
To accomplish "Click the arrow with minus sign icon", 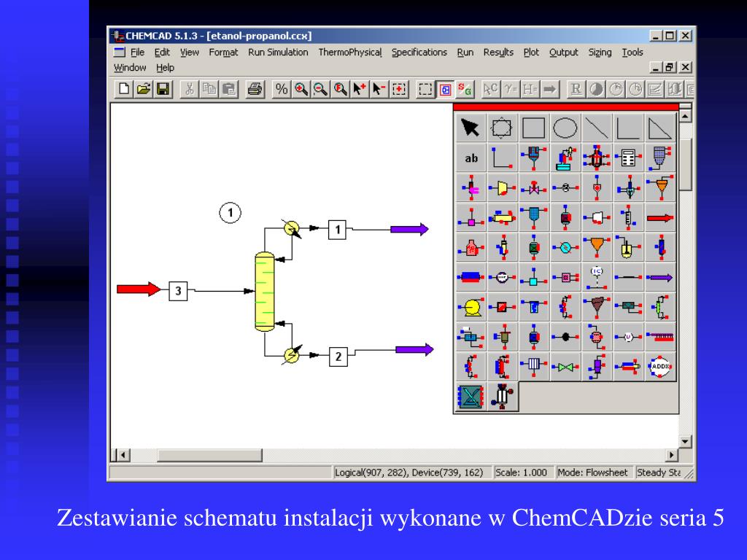I will [379, 89].
